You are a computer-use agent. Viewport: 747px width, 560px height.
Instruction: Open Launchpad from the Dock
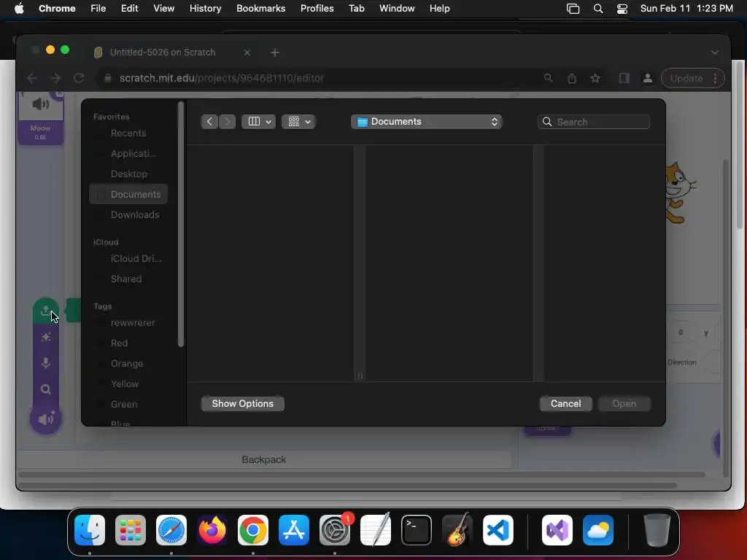point(131,530)
